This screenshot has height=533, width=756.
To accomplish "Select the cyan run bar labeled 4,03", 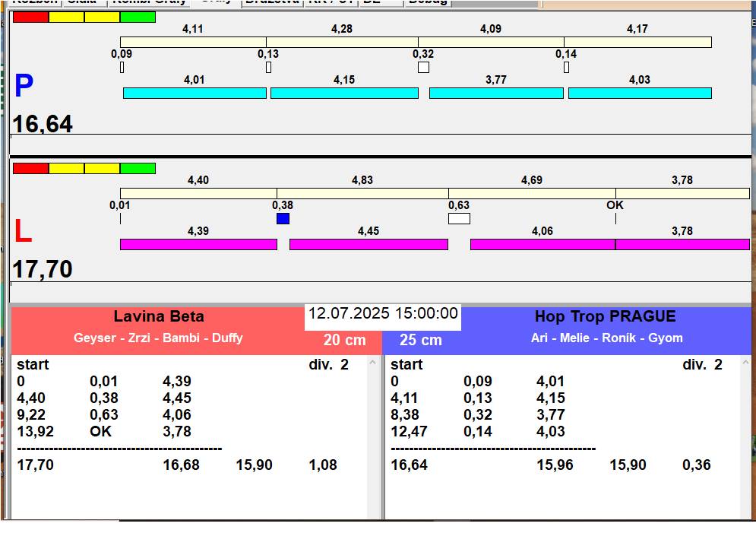I will click(640, 93).
